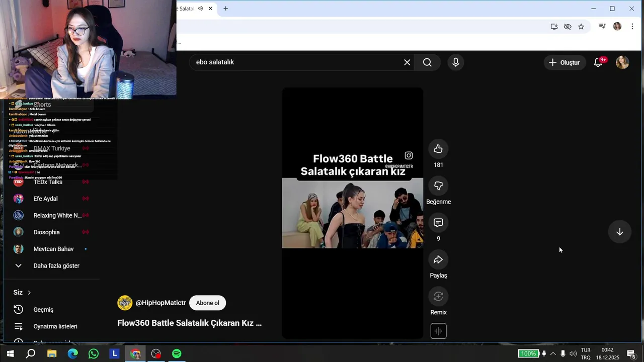This screenshot has height=362, width=644.
Task: Open Chrome media control icon
Action: (x=602, y=26)
